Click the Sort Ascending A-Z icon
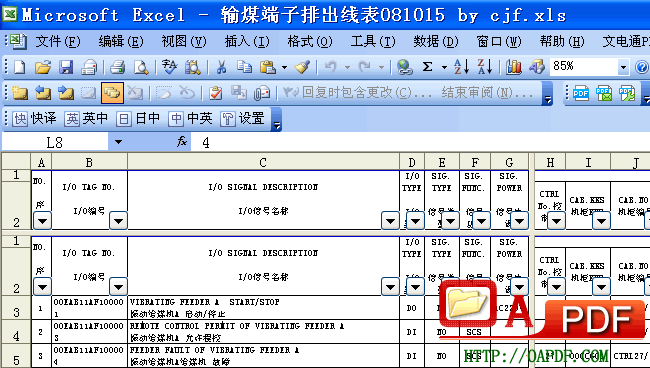Screen dimensions: 650x368 (461, 67)
